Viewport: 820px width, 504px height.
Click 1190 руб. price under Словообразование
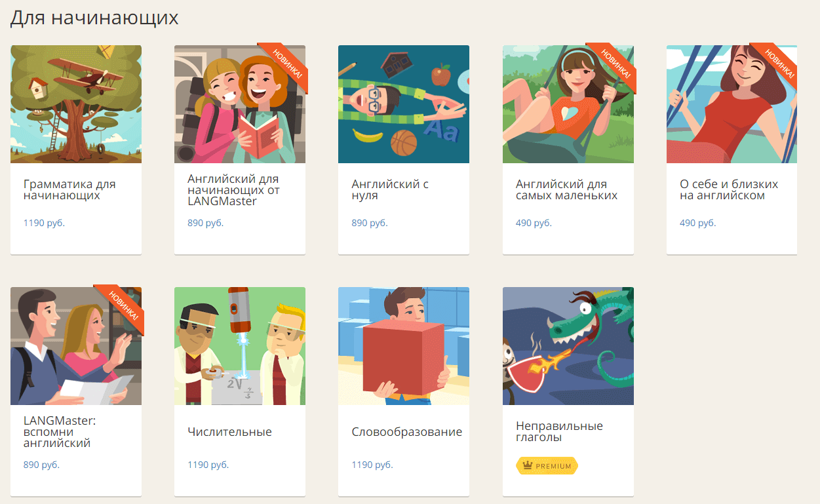tap(372, 465)
